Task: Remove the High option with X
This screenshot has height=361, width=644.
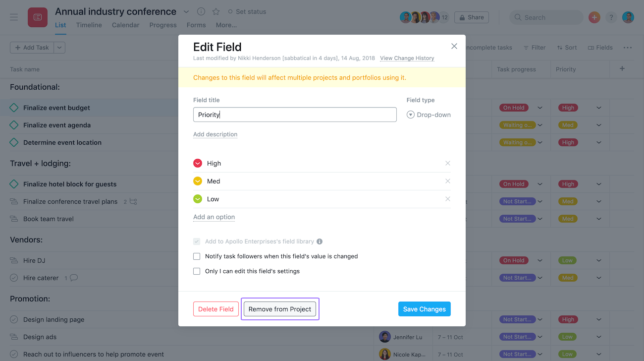Action: coord(448,163)
